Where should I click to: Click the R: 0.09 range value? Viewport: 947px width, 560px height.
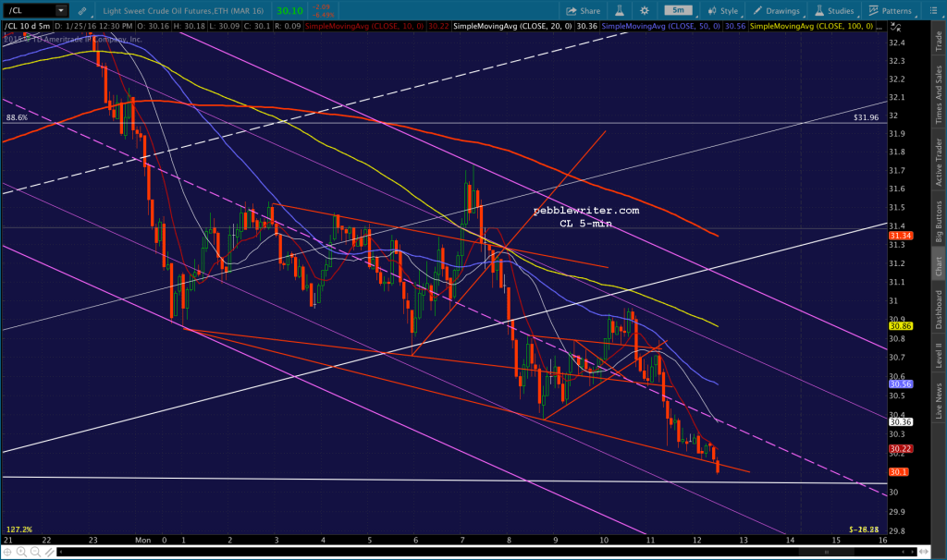pos(288,27)
